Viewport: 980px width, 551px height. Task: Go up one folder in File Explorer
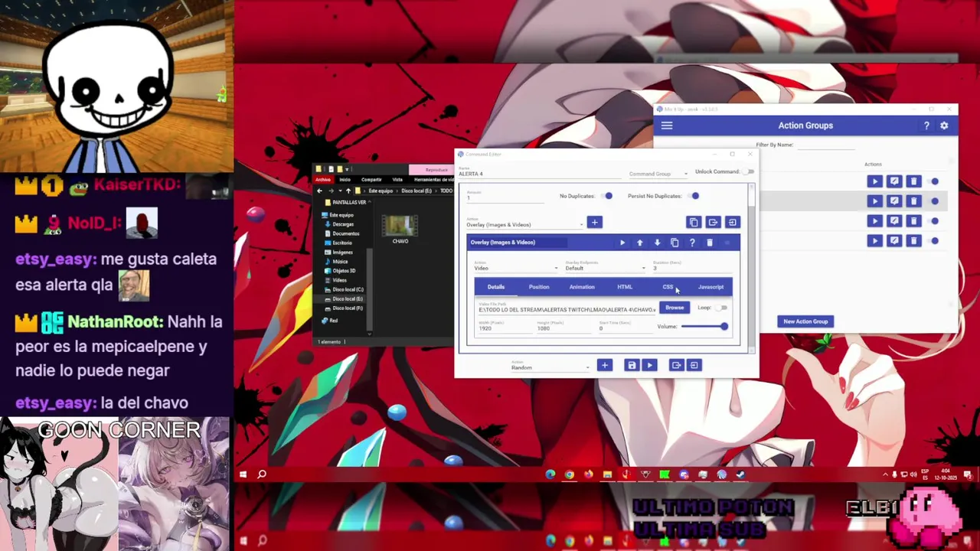348,191
